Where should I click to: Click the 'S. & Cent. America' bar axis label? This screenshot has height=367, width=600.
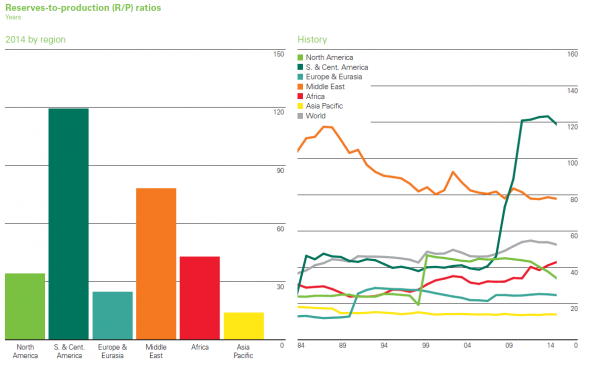(x=69, y=351)
